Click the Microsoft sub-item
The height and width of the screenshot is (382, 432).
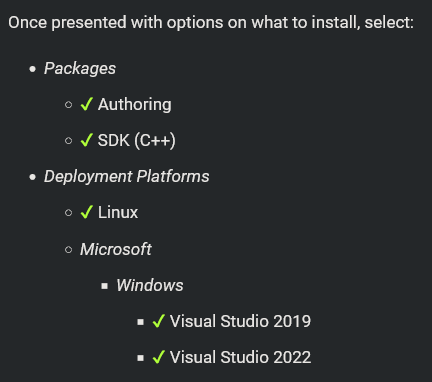tap(116, 249)
